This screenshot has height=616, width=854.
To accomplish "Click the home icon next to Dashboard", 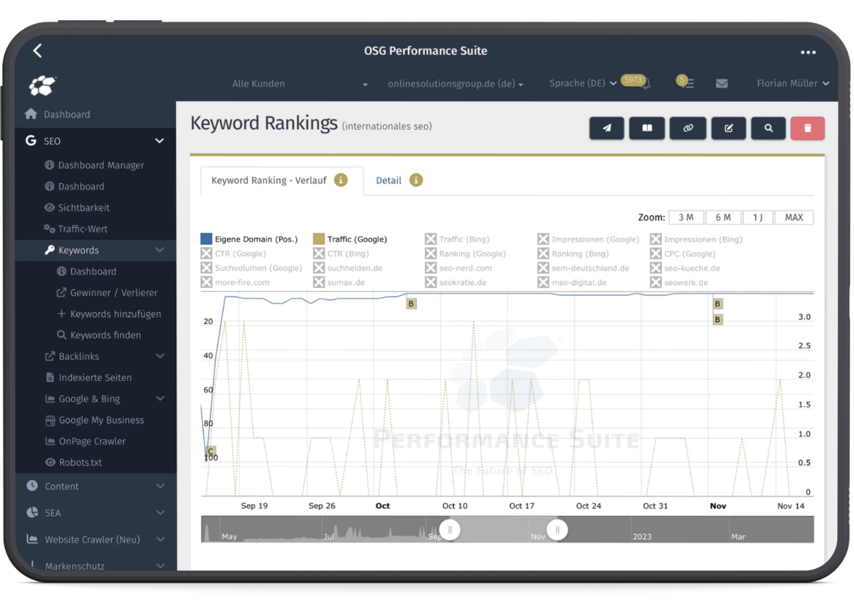I will pyautogui.click(x=31, y=114).
